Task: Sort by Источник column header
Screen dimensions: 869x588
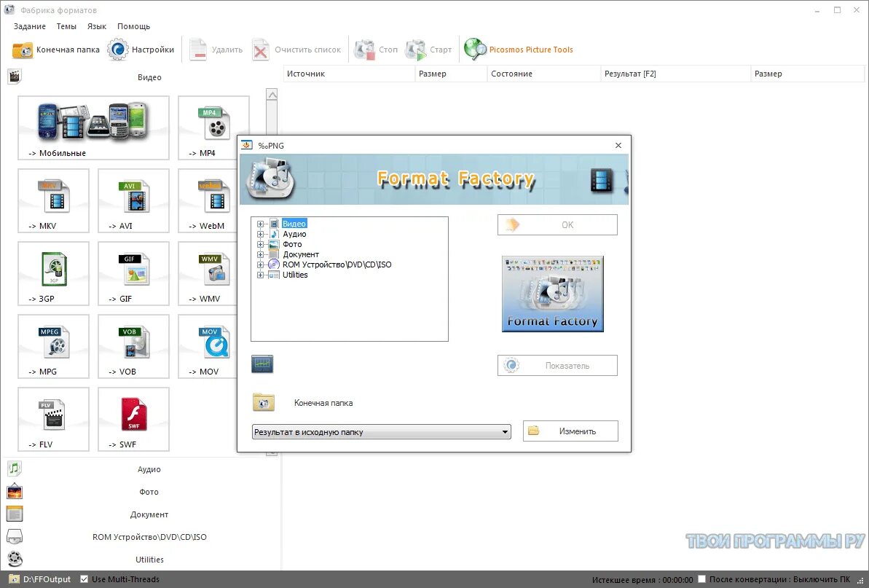Action: pos(349,74)
